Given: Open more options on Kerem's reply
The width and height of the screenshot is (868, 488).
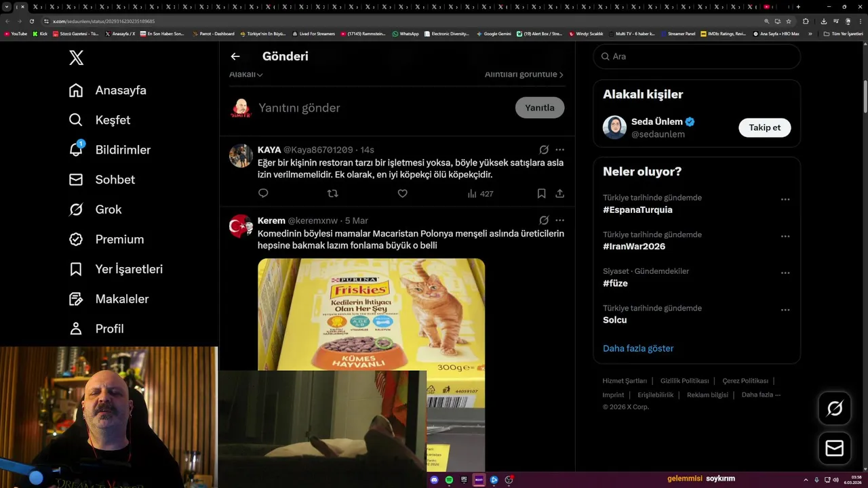Looking at the screenshot, I should (559, 220).
